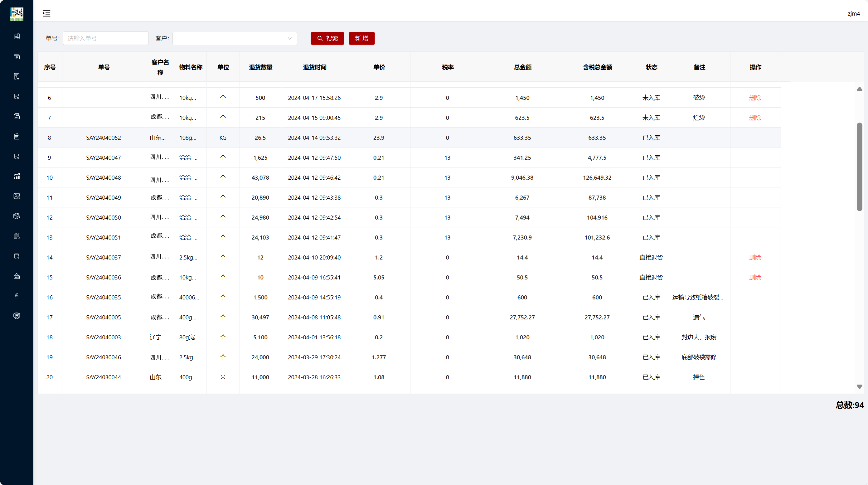
Task: Open the bar chart statistics icon
Action: [17, 176]
